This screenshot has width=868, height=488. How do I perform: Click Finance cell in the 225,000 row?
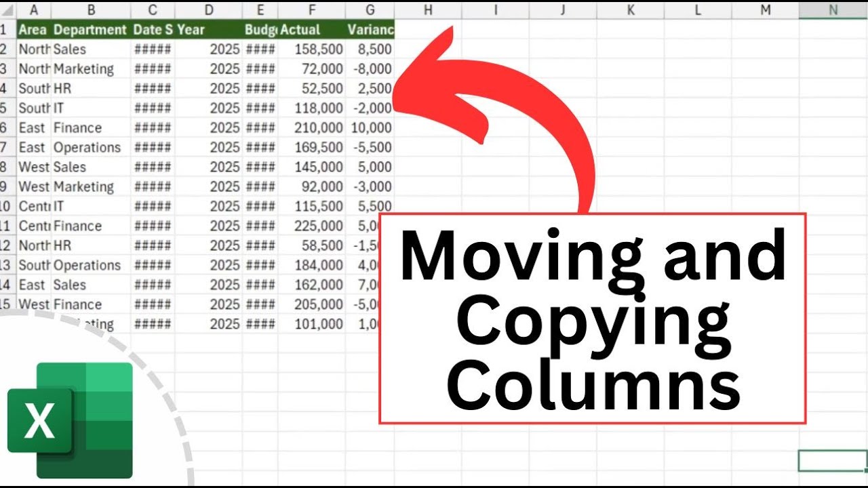92,226
